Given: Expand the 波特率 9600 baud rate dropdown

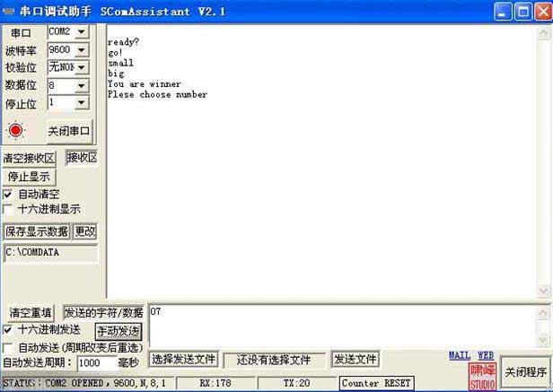Looking at the screenshot, I should pyautogui.click(x=82, y=49).
